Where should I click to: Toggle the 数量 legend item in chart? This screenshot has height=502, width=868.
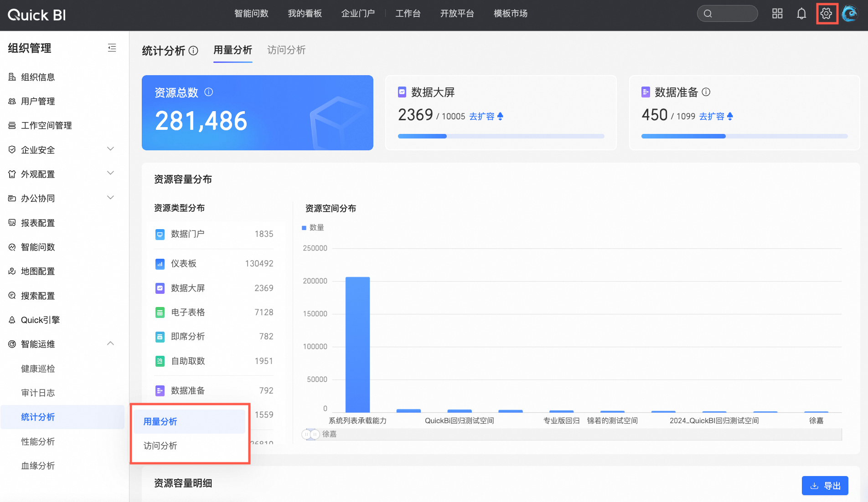pos(313,227)
